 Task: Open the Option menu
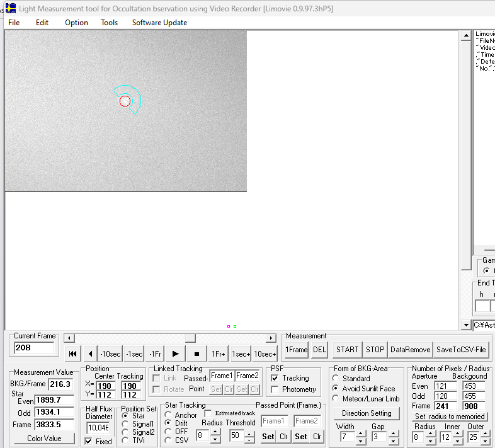[x=76, y=23]
